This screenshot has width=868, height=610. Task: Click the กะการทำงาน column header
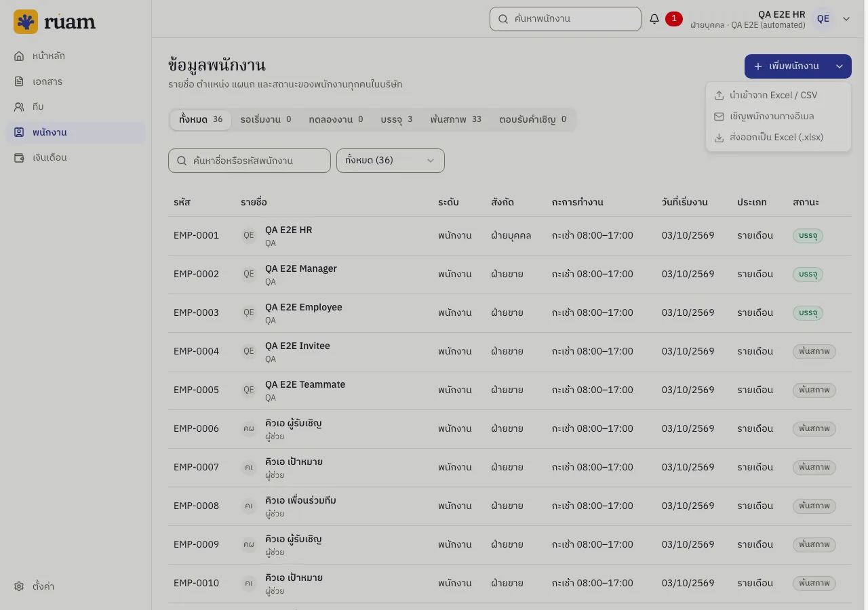[x=578, y=202]
